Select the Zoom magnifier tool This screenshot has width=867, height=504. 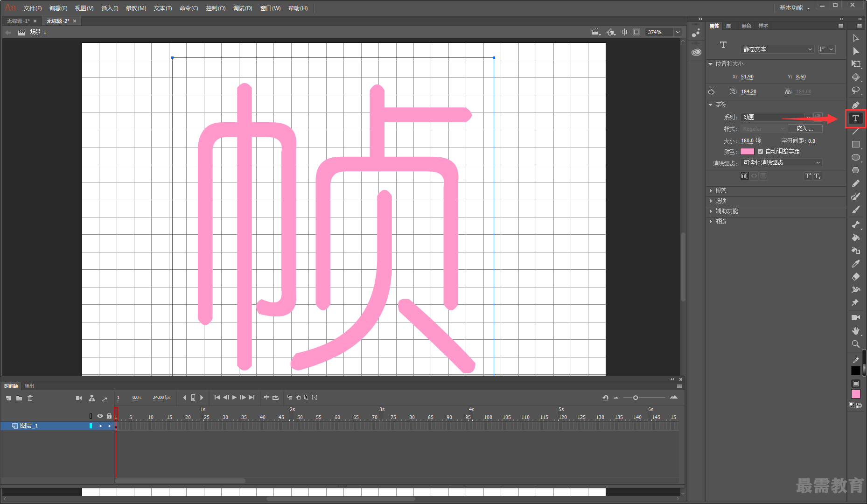(856, 344)
